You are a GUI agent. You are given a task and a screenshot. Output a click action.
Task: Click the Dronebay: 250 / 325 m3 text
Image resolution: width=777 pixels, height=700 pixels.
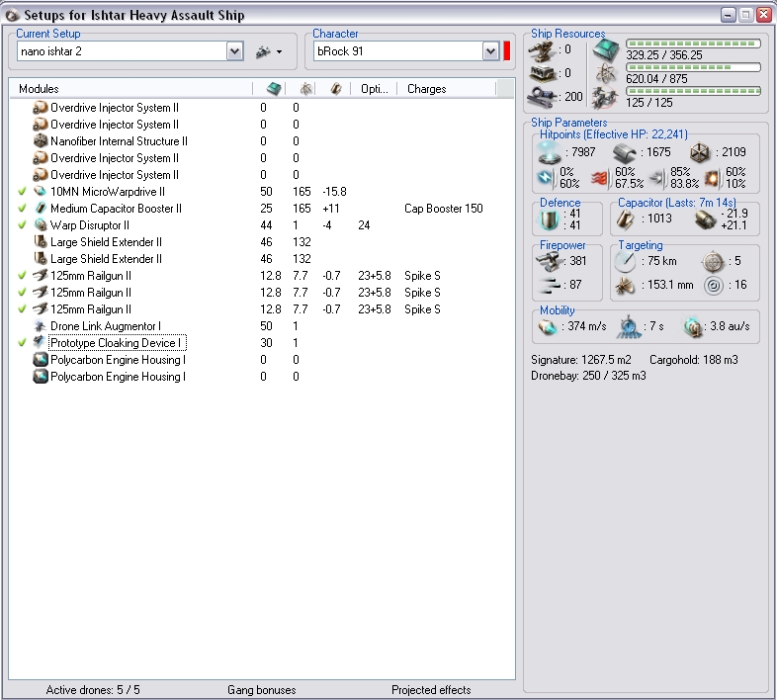coord(589,376)
